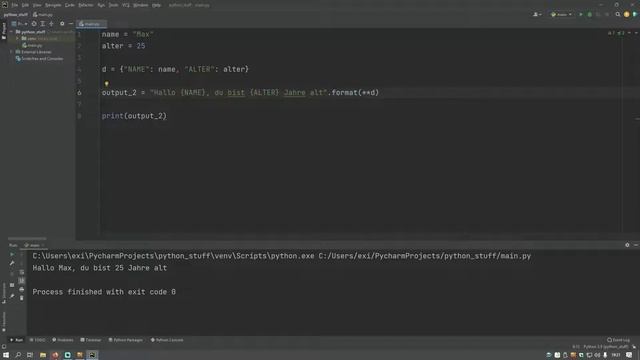Open the Python Packages tab
The image size is (640, 360).
click(126, 340)
